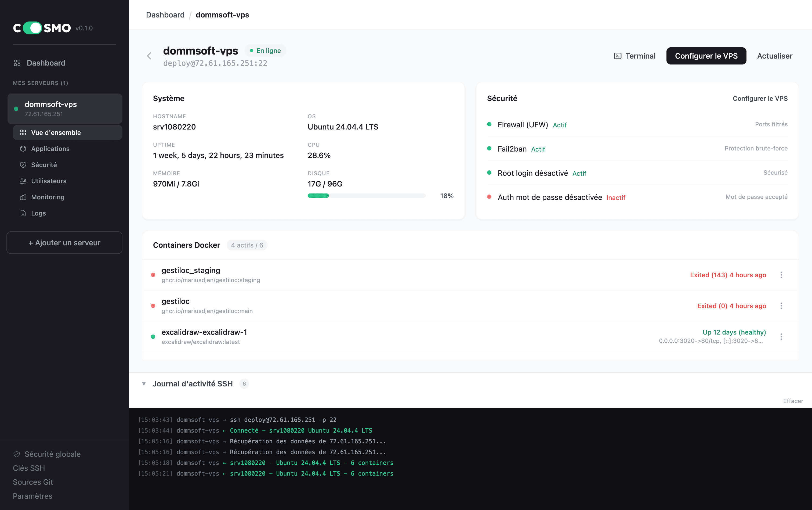The width and height of the screenshot is (812, 510).
Task: Click the disk usage progress bar
Action: (367, 196)
